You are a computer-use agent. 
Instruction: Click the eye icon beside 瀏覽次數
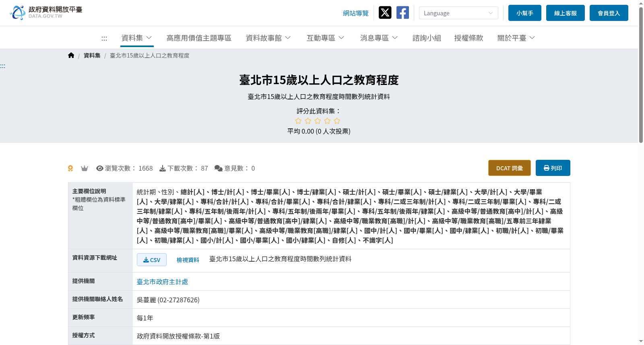tap(100, 168)
